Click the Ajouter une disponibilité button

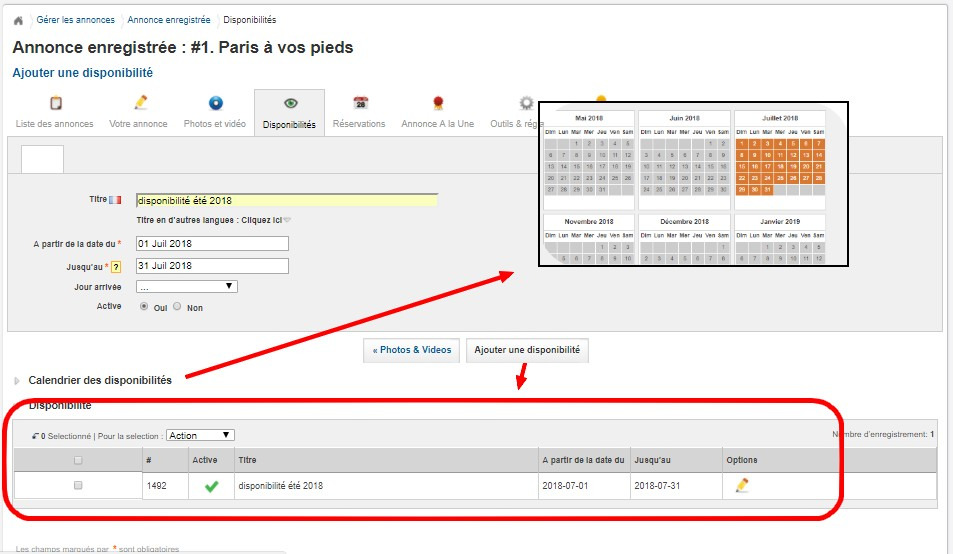click(x=527, y=350)
